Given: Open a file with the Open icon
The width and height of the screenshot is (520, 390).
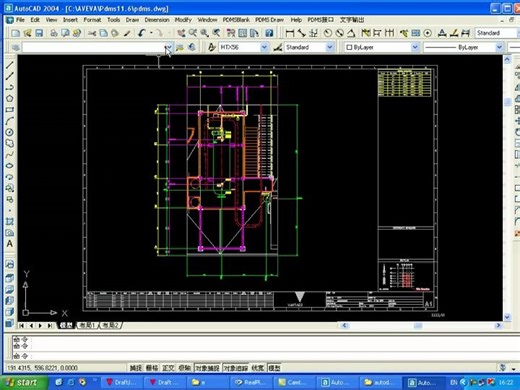Looking at the screenshot, I should 27,33.
